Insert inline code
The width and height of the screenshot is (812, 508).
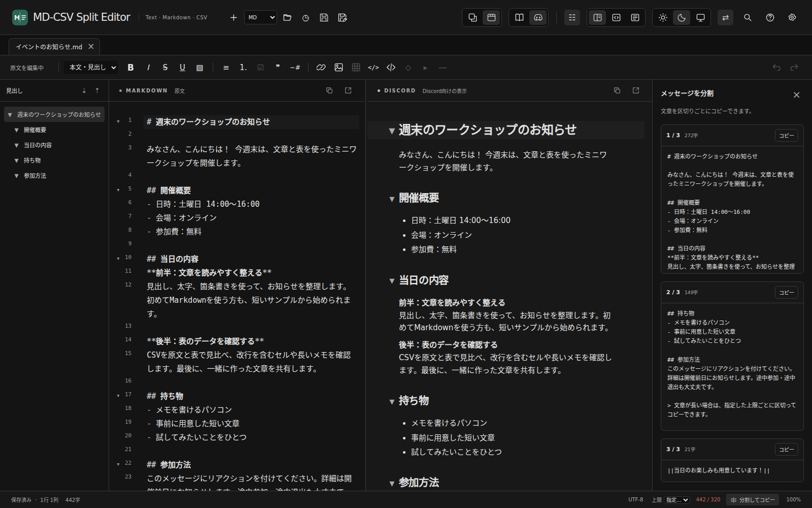coord(374,68)
